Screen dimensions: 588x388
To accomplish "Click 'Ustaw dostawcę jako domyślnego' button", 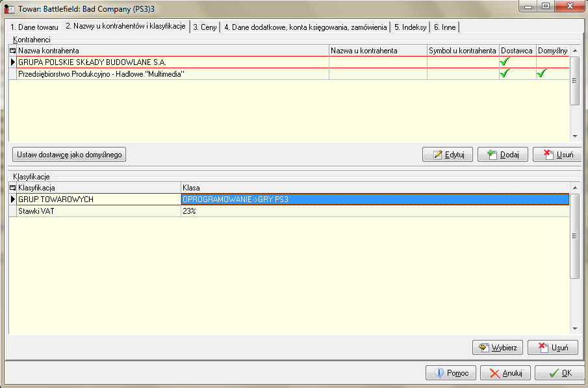I will point(70,155).
